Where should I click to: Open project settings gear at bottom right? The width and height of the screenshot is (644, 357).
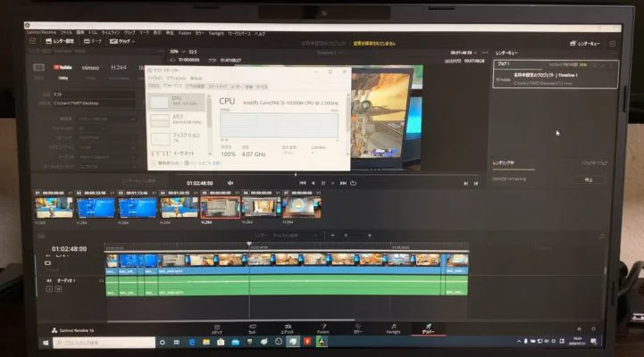593,328
